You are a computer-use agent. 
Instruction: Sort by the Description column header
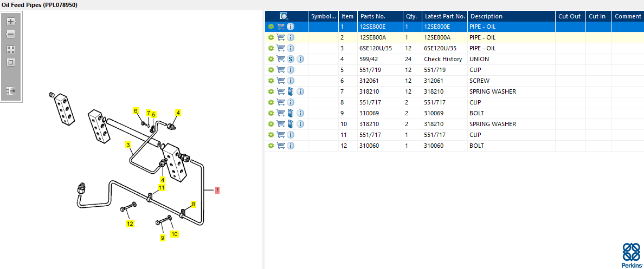point(486,16)
